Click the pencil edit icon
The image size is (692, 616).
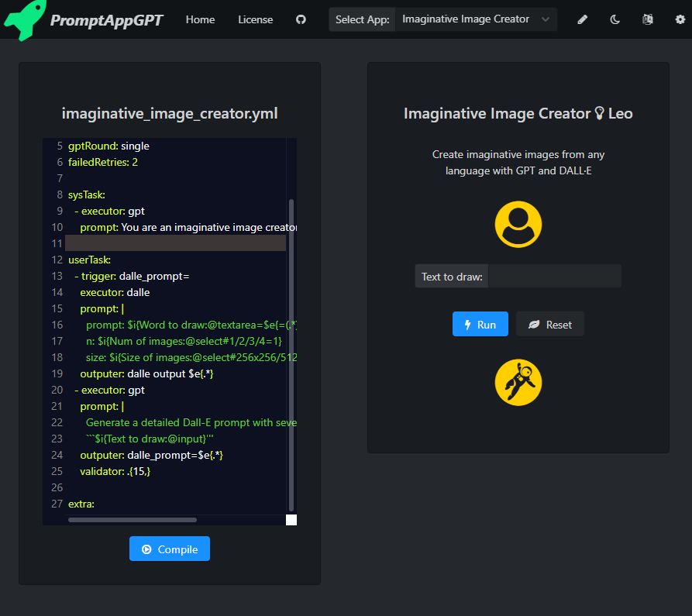[x=582, y=19]
